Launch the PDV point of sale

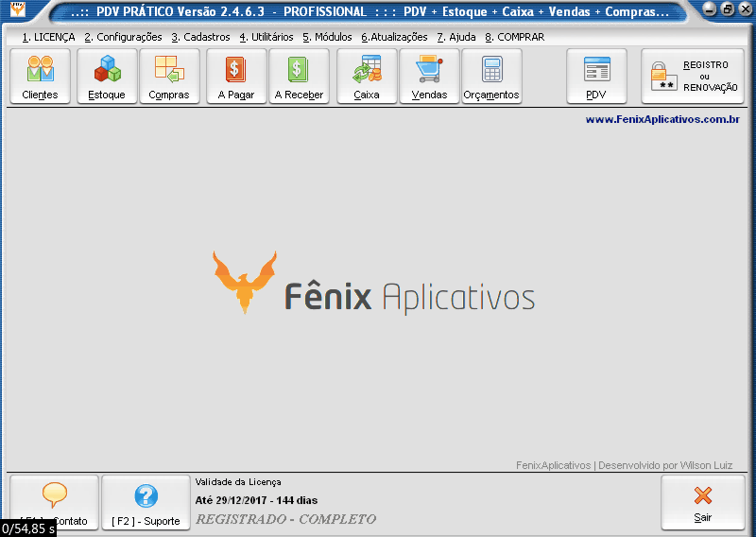point(596,76)
